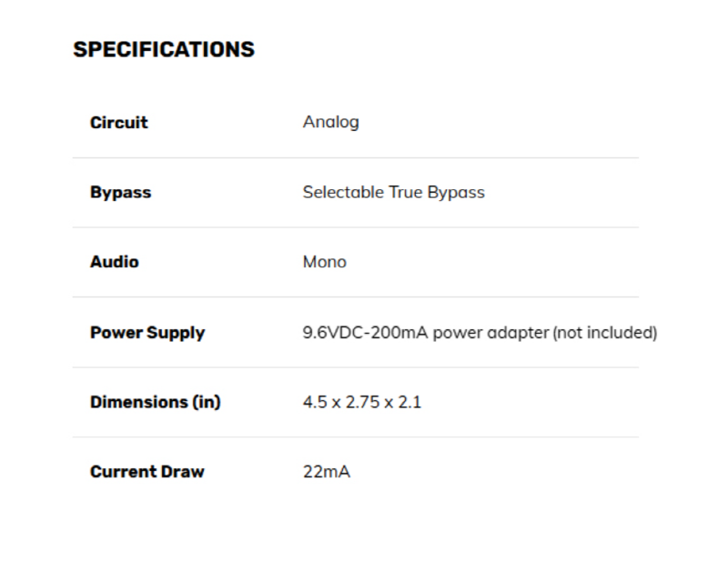The height and width of the screenshot is (572, 728).
Task: Click the 9.6VDC-200mA power adapter text
Action: click(425, 333)
